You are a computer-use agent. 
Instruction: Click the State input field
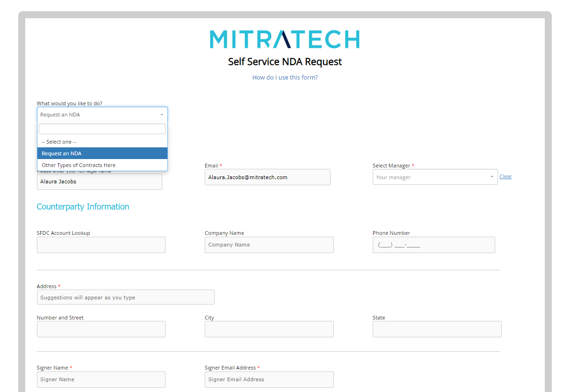pyautogui.click(x=437, y=329)
